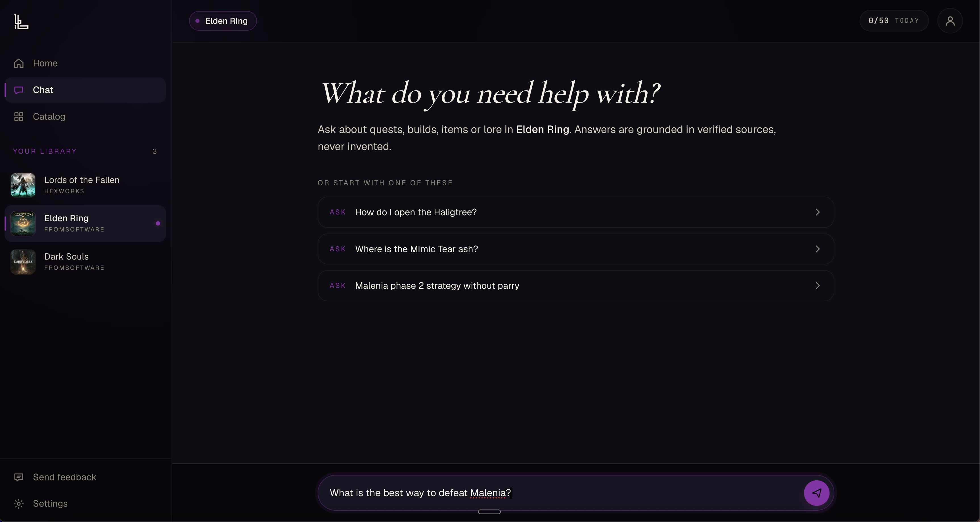980x522 pixels.
Task: Ask 'Where is the Mimic Tear ash?'
Action: point(576,249)
